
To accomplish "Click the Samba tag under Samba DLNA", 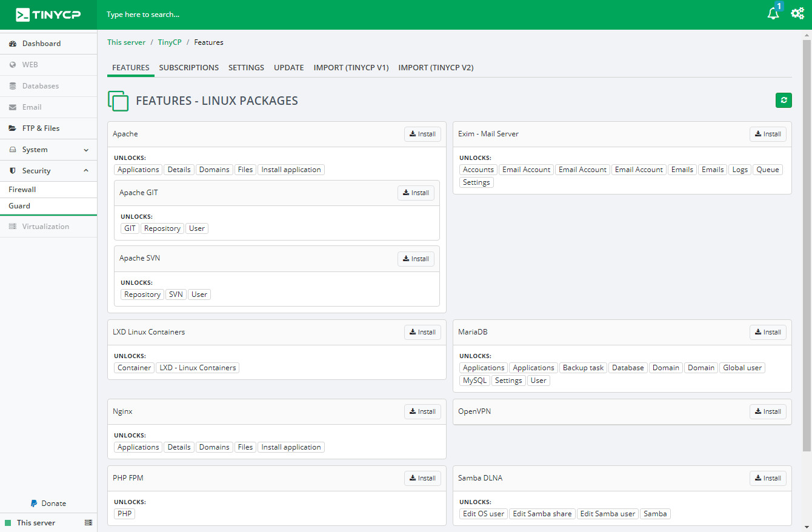I will (655, 514).
